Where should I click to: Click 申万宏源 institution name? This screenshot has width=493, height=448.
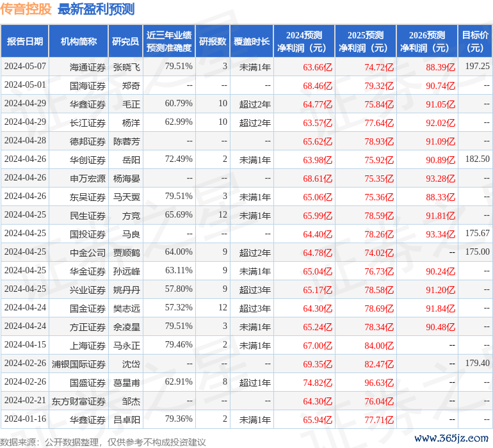click(88, 179)
